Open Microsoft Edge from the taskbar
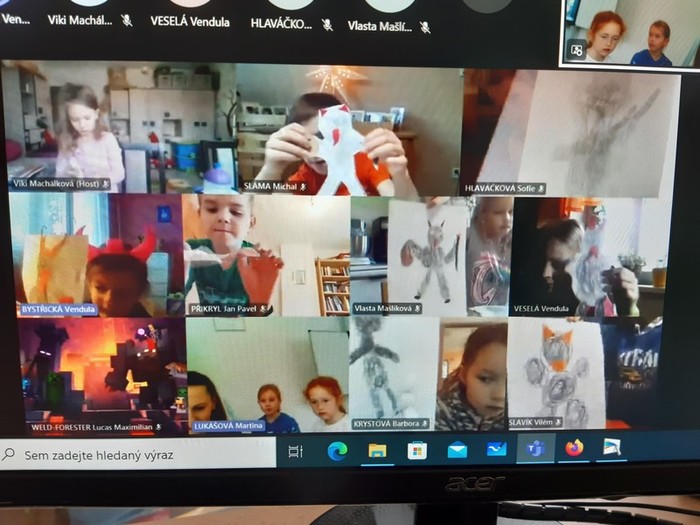 coord(338,451)
